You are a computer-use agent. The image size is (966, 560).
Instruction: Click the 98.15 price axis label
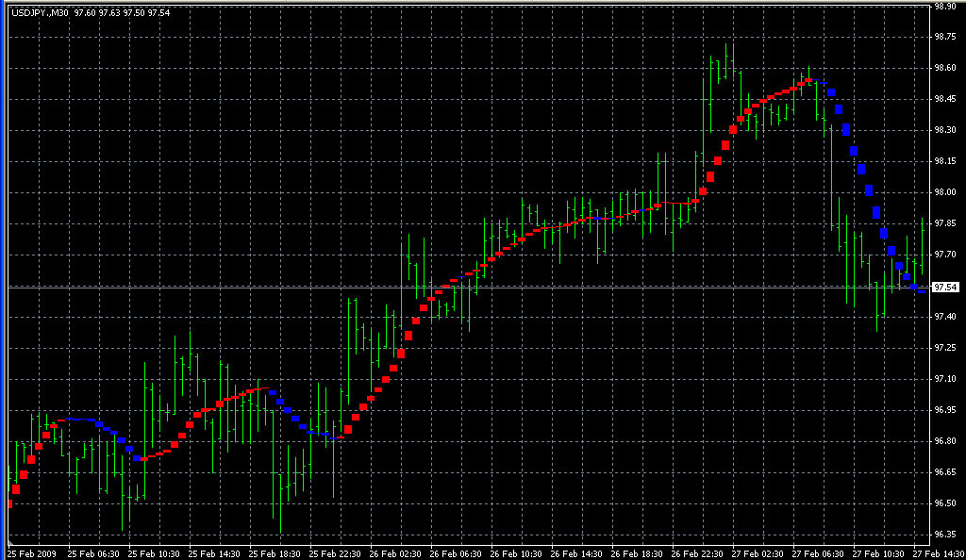point(945,161)
